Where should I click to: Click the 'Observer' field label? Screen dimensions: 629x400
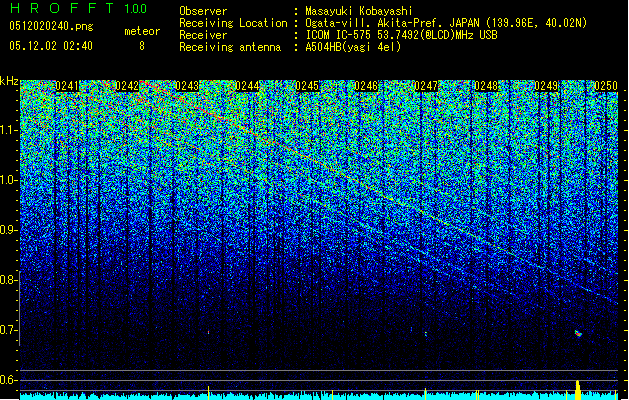203,11
